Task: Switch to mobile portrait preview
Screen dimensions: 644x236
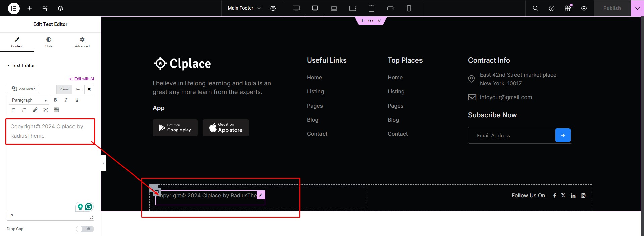Action: (409, 8)
